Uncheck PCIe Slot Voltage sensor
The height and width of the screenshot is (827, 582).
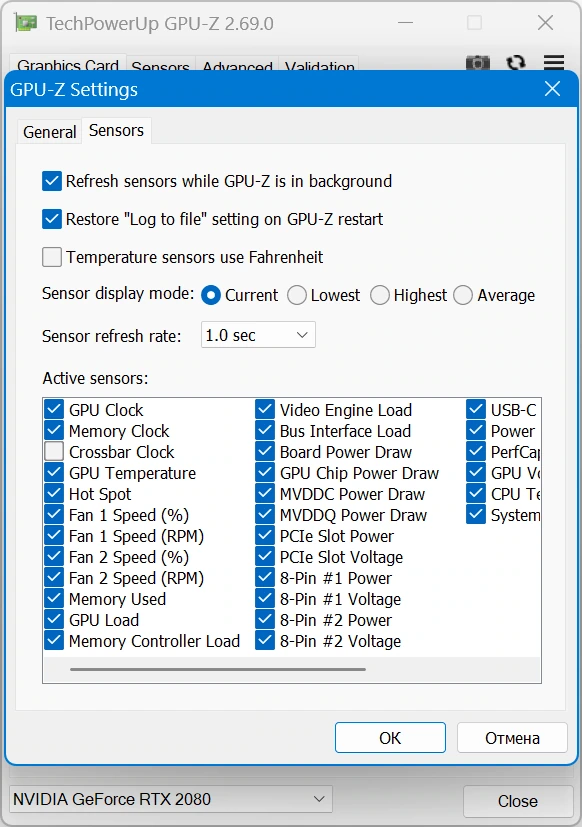pos(265,557)
